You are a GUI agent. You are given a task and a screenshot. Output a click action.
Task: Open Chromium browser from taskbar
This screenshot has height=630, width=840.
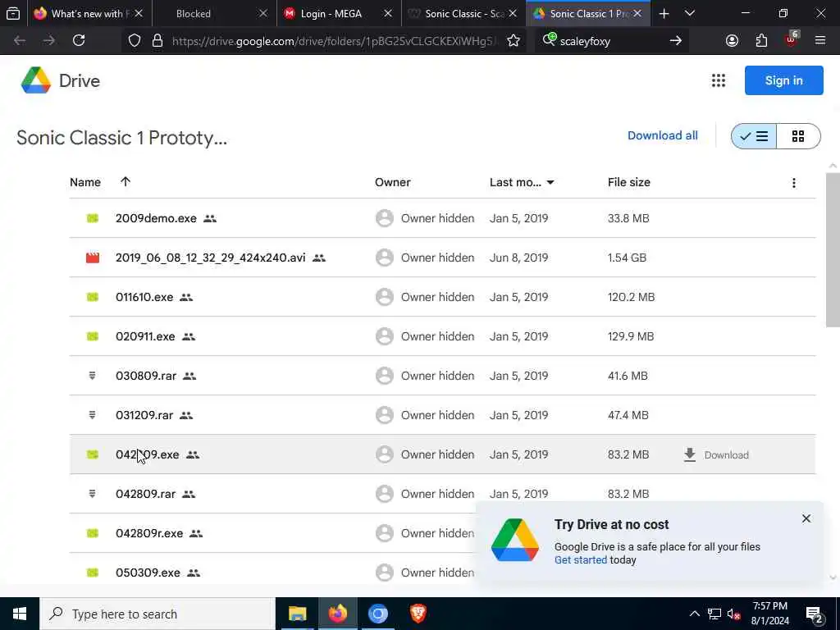coord(377,614)
